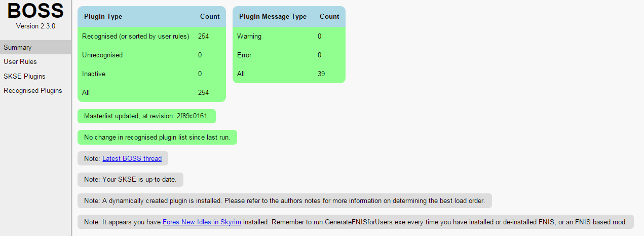
Task: Switch to the User Rules section
Action: (x=20, y=61)
